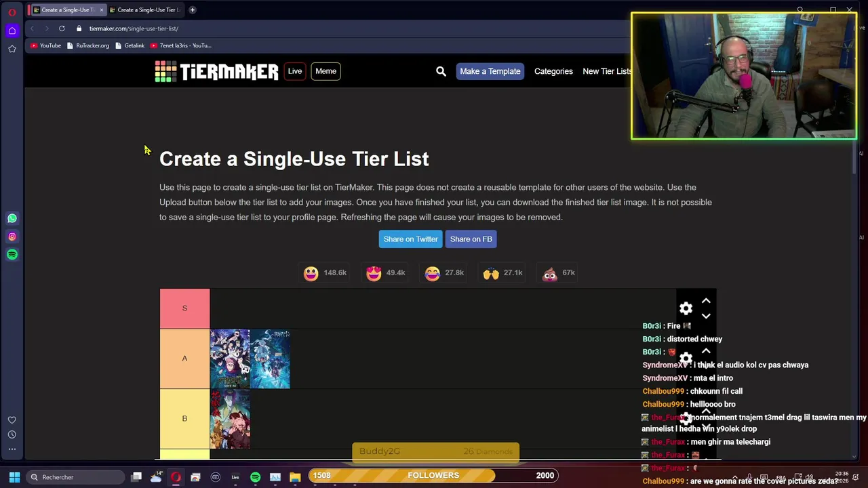Open the sidebar heart pinboards icon

12,420
